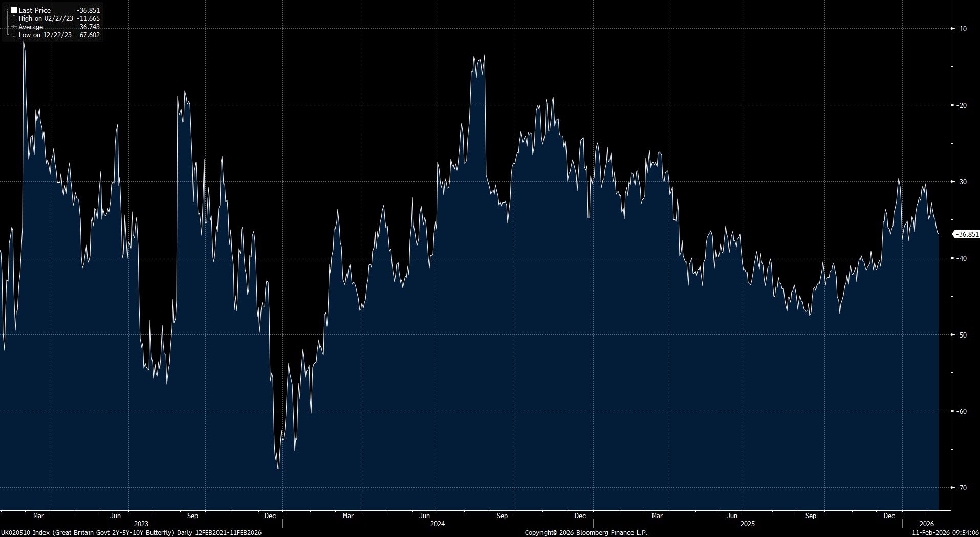Select the 2024 year label on time axis
Viewport: 980px width, 537px height.
pos(438,524)
